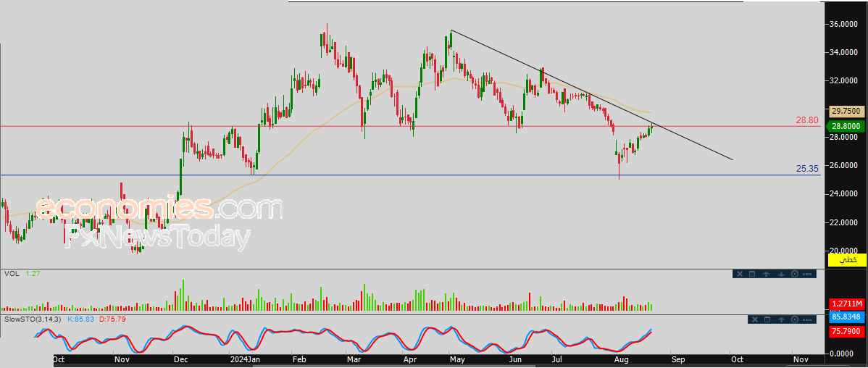Close the SlowSTO indicator panel
Viewport: 868px width, 368px height.
(x=755, y=319)
